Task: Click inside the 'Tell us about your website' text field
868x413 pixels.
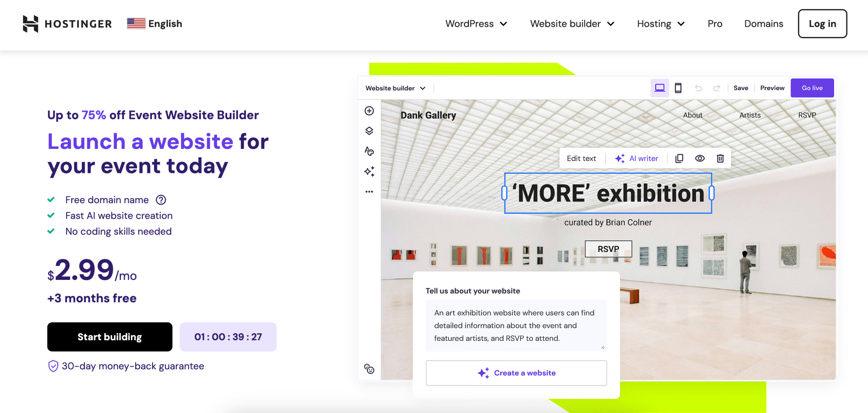Action: 516,325
